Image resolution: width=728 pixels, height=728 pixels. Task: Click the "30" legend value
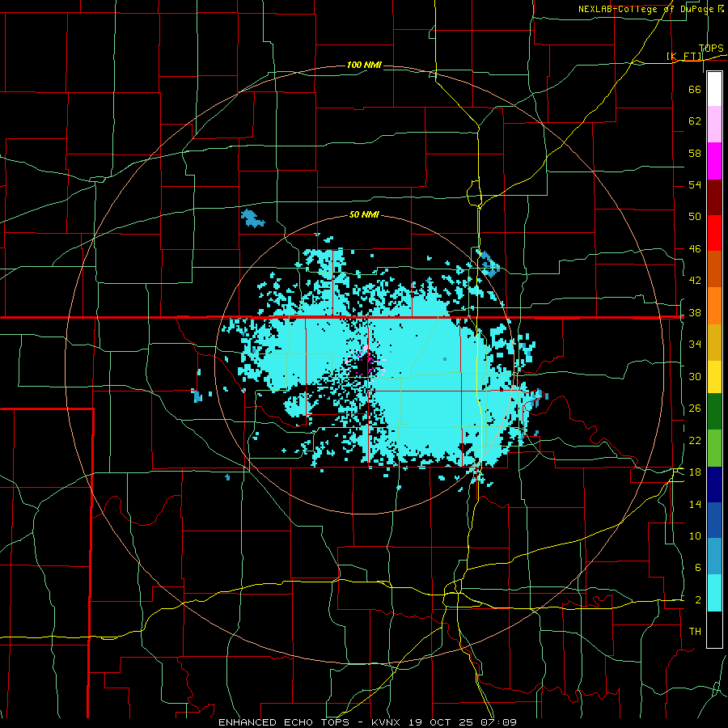(x=695, y=376)
